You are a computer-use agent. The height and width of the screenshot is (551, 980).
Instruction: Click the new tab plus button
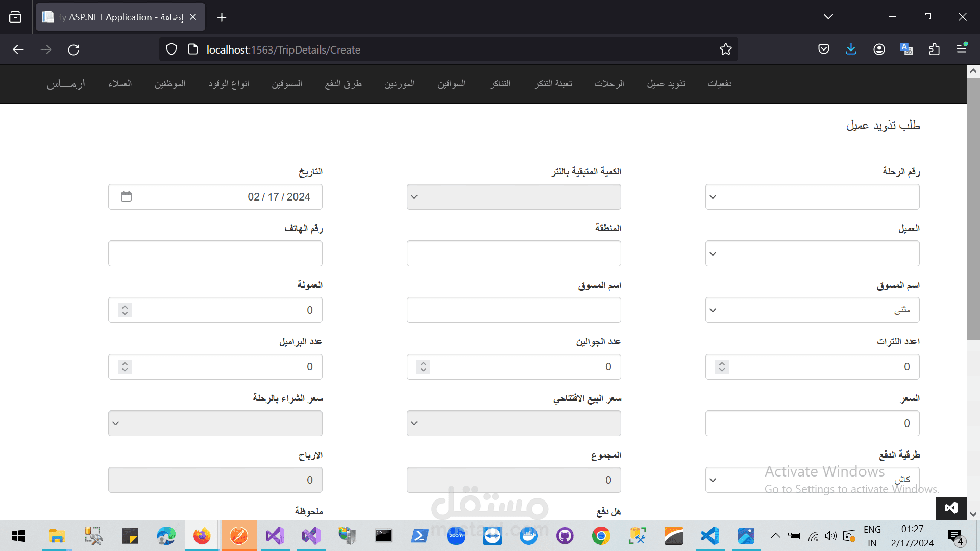222,17
